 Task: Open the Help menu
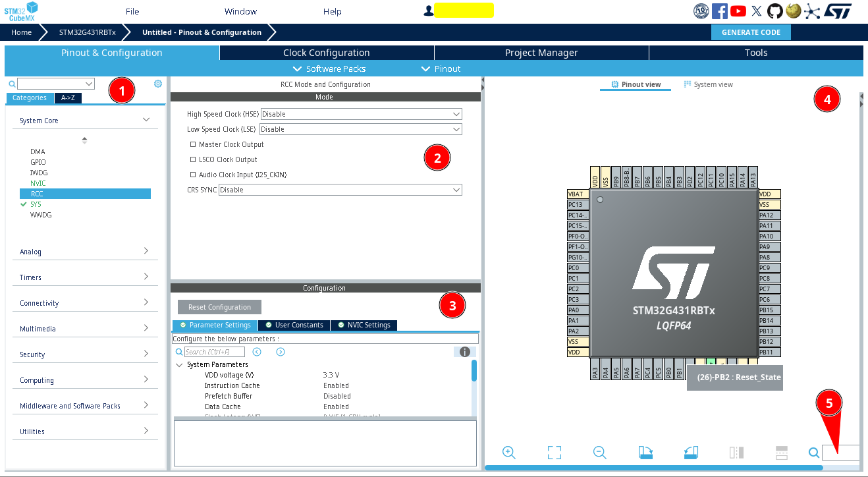click(333, 11)
